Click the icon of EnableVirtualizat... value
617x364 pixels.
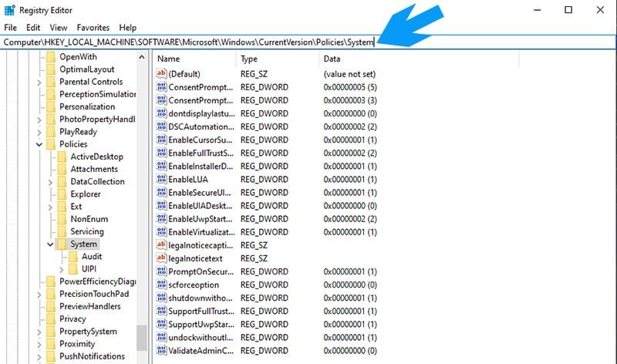coord(161,232)
